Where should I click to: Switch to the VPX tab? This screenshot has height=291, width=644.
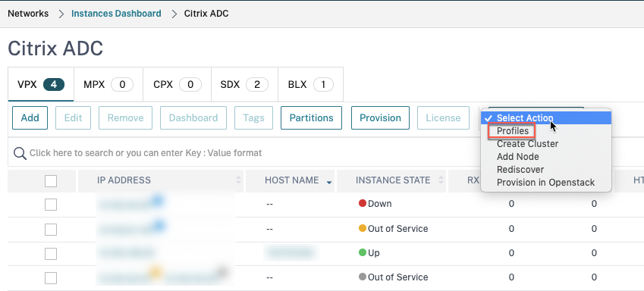pyautogui.click(x=41, y=85)
